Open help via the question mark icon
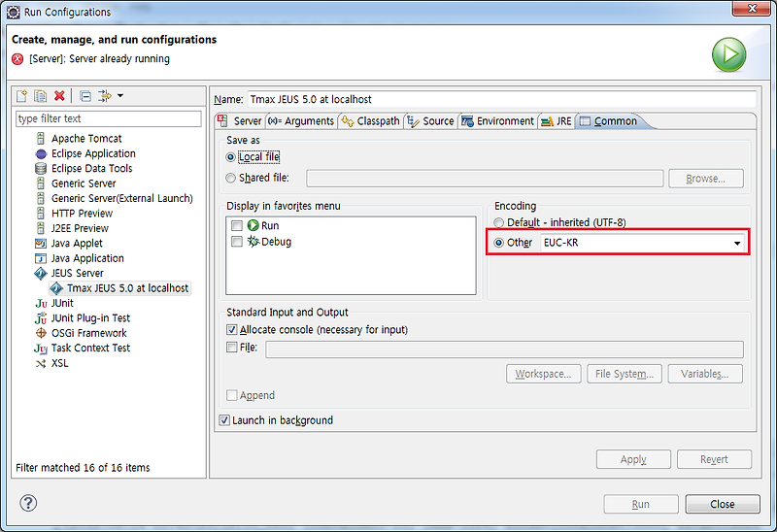777x532 pixels. (28, 503)
